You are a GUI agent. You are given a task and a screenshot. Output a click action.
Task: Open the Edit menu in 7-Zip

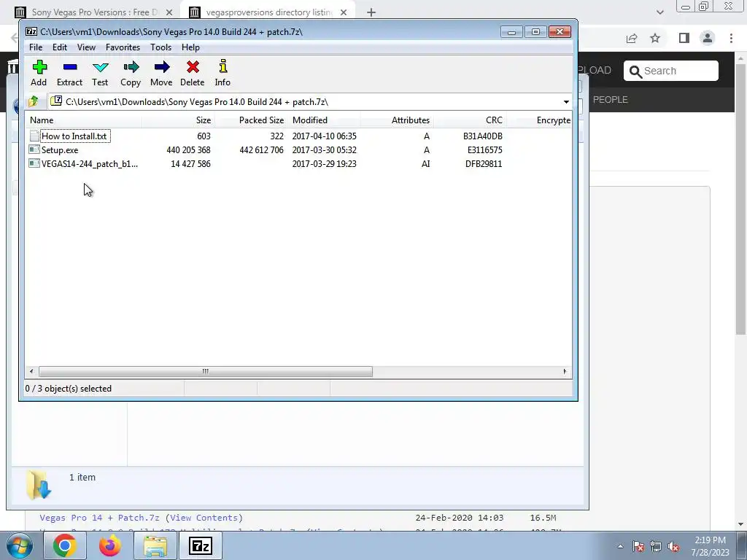[60, 47]
